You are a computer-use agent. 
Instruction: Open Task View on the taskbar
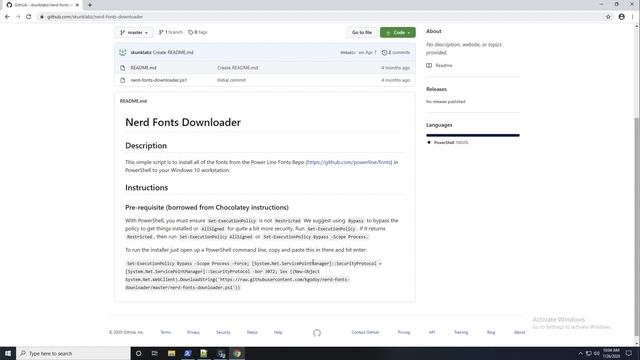(x=155, y=353)
